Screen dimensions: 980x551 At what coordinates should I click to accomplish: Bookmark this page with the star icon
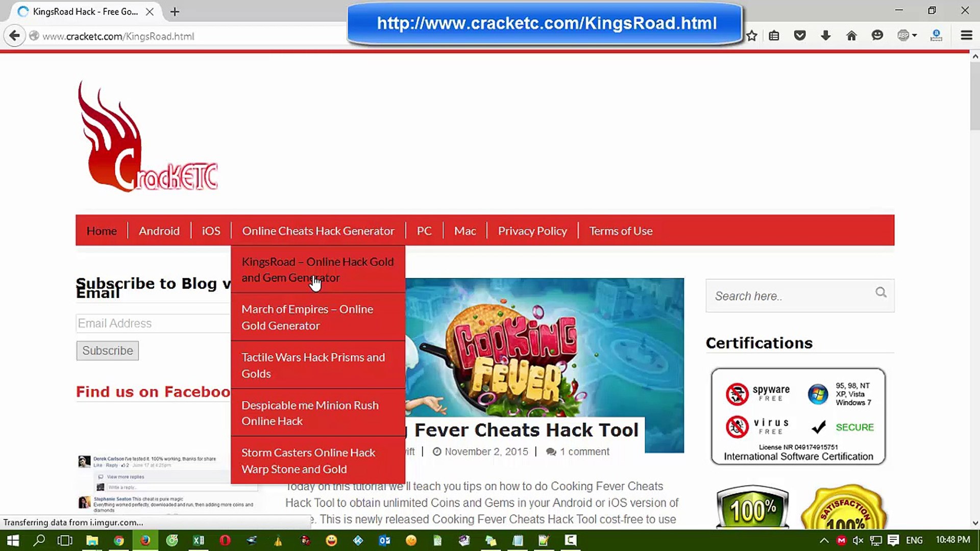[x=751, y=36]
